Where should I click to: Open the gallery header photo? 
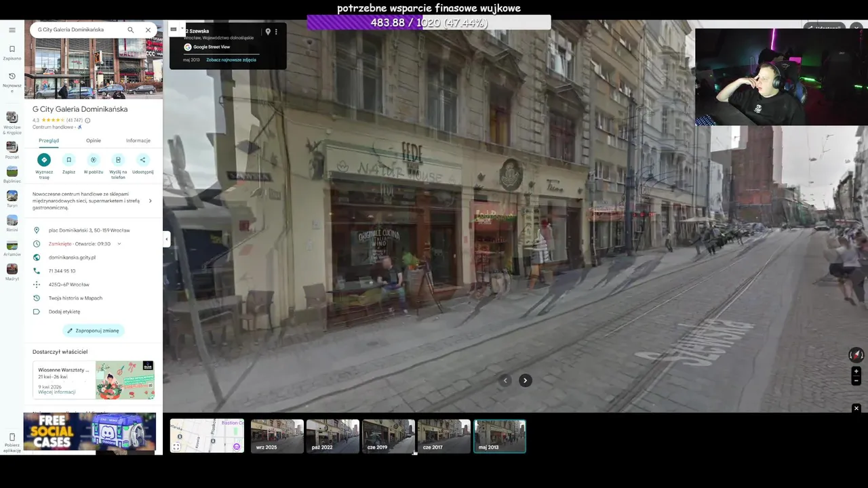click(94, 68)
